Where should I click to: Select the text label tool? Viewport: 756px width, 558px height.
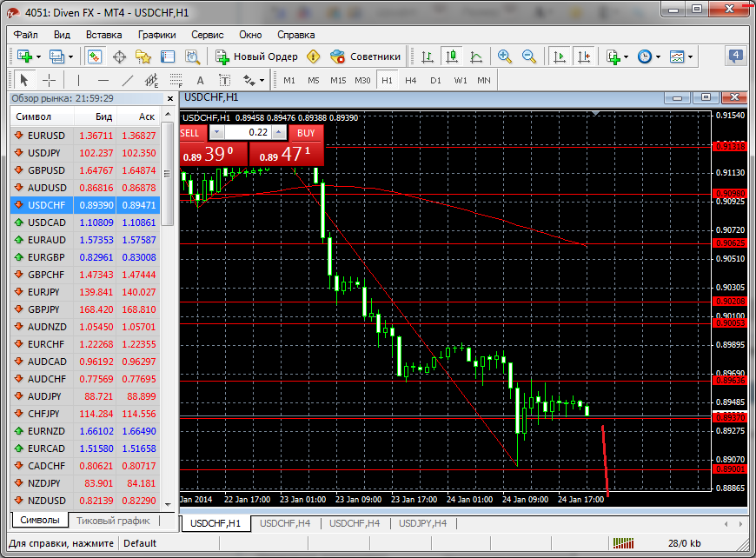225,80
